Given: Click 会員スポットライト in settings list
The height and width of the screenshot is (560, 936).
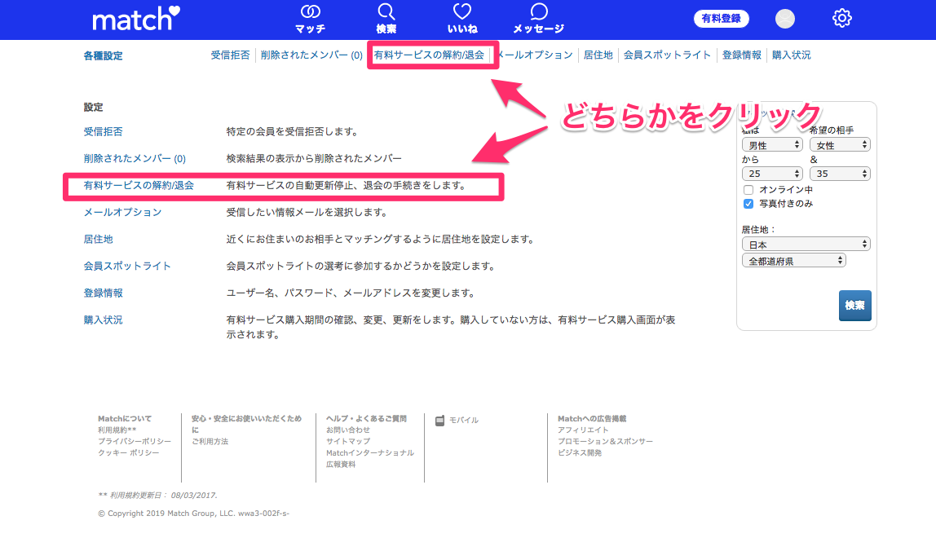Looking at the screenshot, I should point(127,267).
